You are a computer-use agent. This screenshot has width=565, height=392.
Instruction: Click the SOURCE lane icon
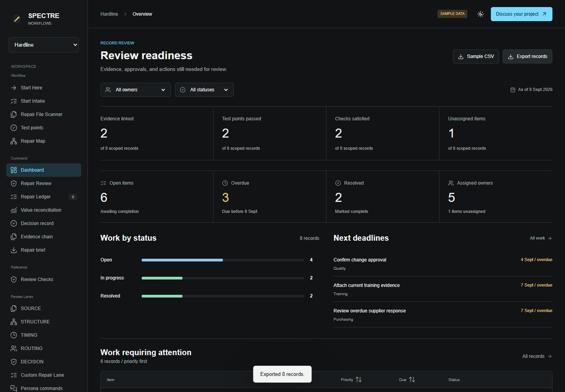click(14, 309)
